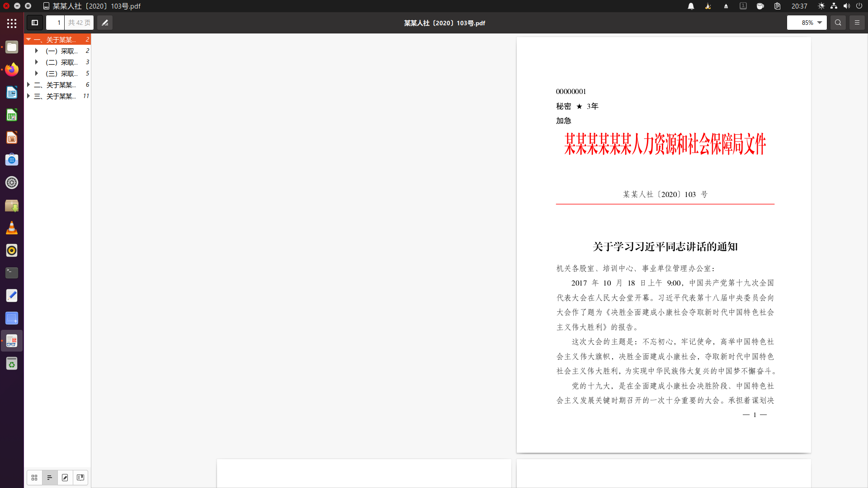Expand the '三、关于某某' outline entry

click(28, 96)
